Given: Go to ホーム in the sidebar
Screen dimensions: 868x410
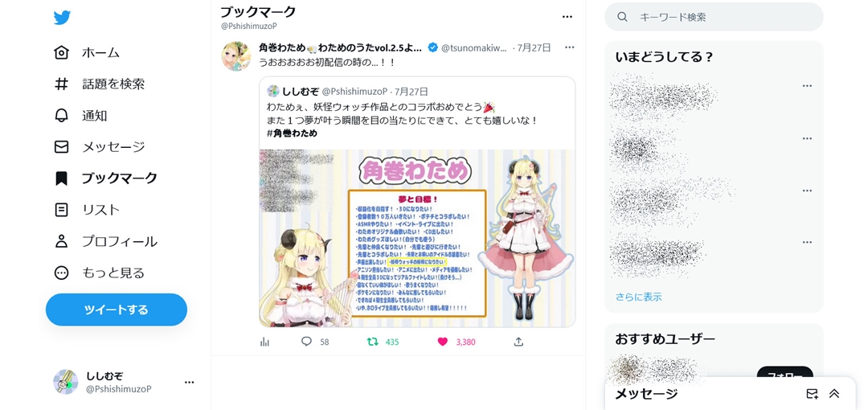Looking at the screenshot, I should pyautogui.click(x=88, y=52).
